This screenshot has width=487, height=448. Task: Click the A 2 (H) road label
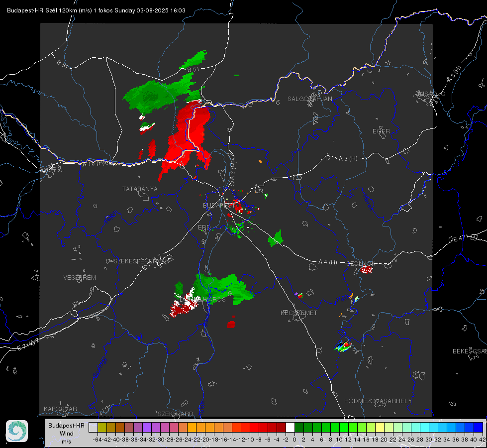(x=233, y=171)
